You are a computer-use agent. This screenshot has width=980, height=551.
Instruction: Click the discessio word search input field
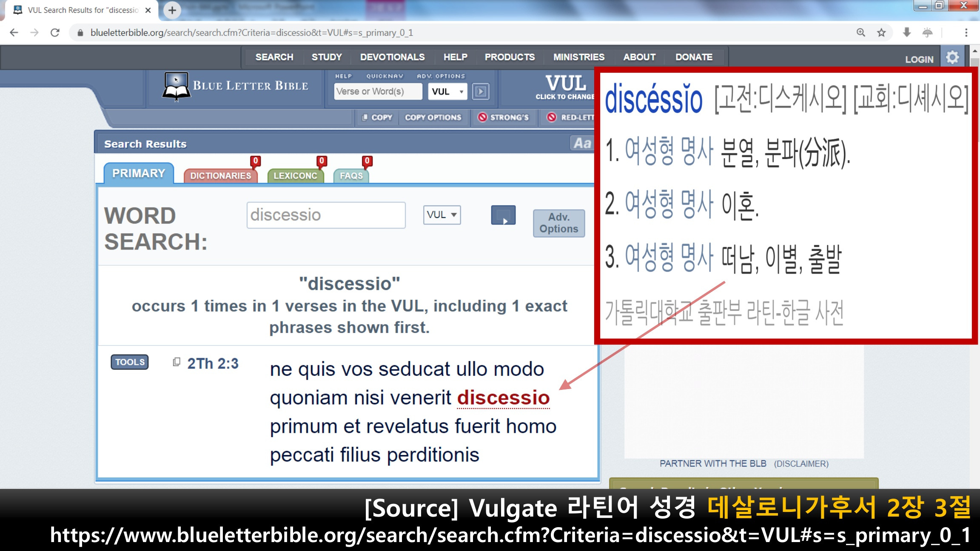coord(326,215)
